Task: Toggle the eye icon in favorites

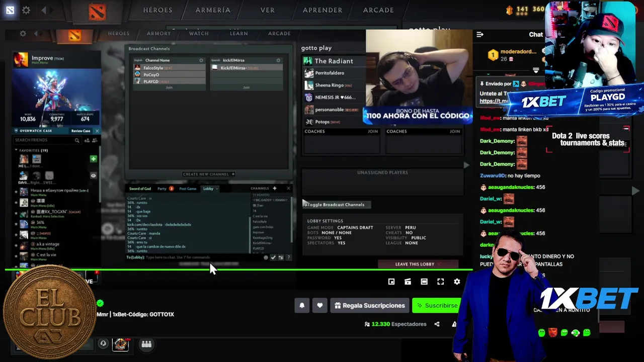Action: (93, 176)
